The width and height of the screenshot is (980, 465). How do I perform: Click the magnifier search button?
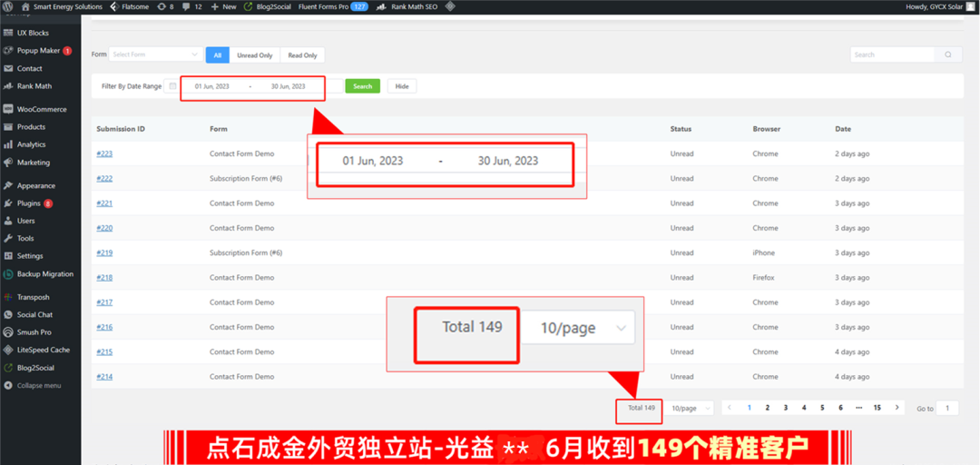coord(948,54)
